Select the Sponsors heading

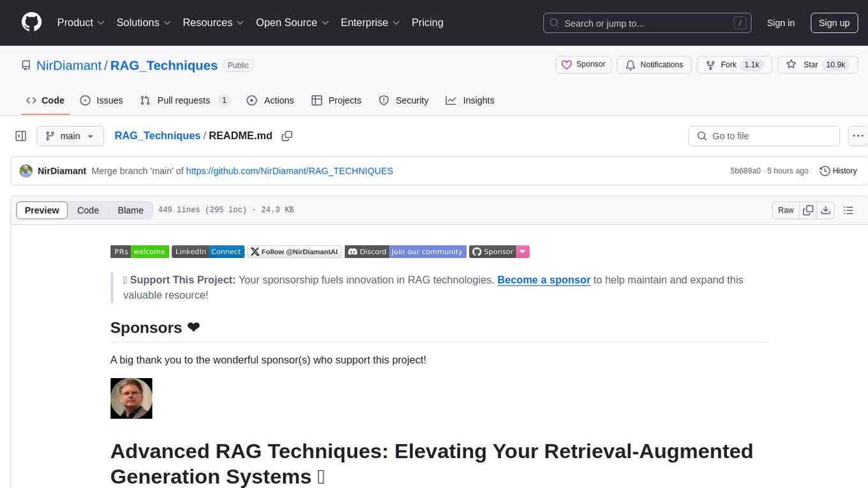point(155,328)
